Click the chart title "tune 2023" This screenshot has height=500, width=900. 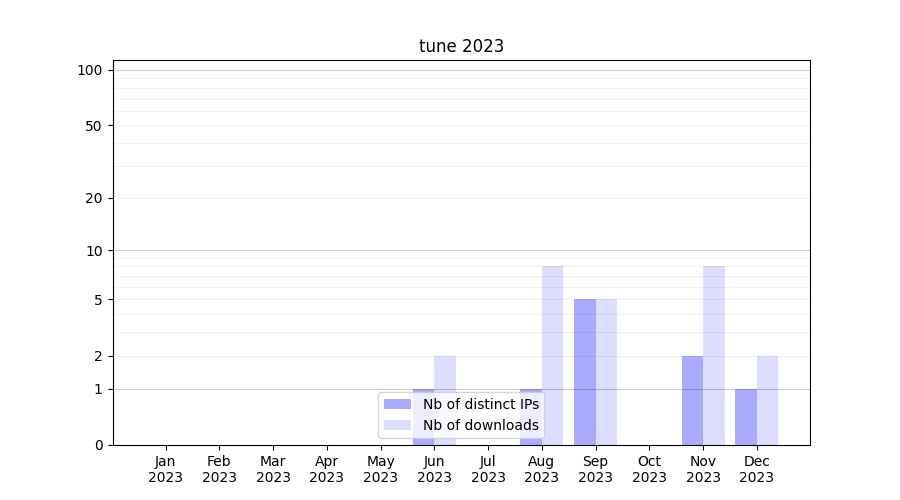pyautogui.click(x=461, y=46)
